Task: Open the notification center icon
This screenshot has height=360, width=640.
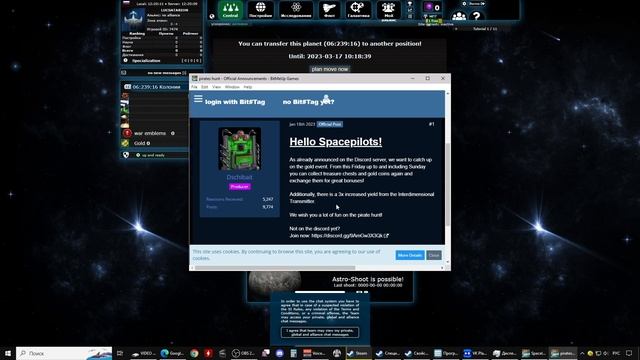Action: 629,353
